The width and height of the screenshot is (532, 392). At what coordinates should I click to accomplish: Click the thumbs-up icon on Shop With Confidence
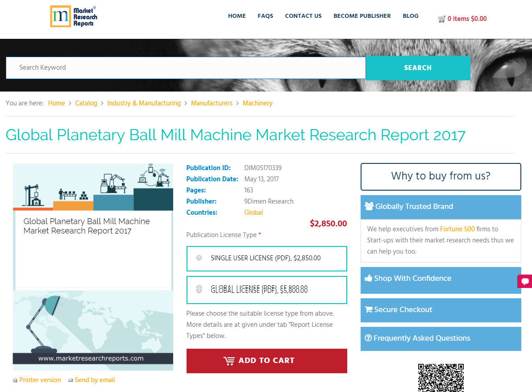pyautogui.click(x=368, y=278)
